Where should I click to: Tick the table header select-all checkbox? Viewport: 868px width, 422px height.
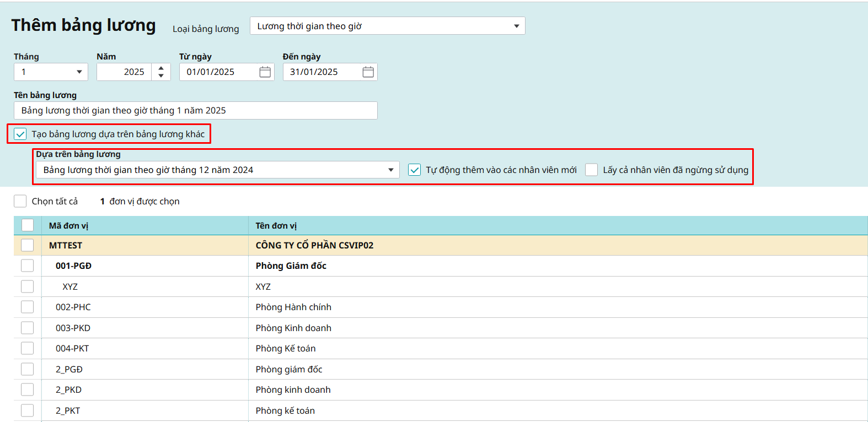point(28,225)
